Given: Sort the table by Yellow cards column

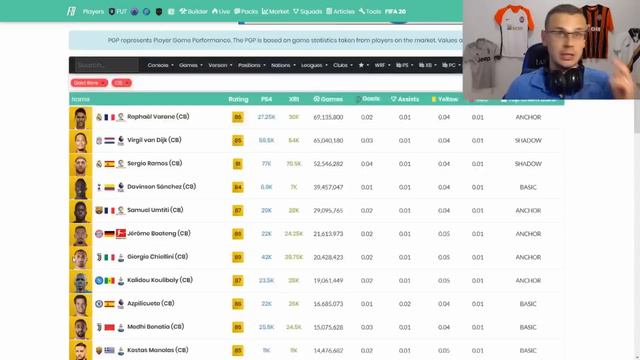Looking at the screenshot, I should point(444,99).
